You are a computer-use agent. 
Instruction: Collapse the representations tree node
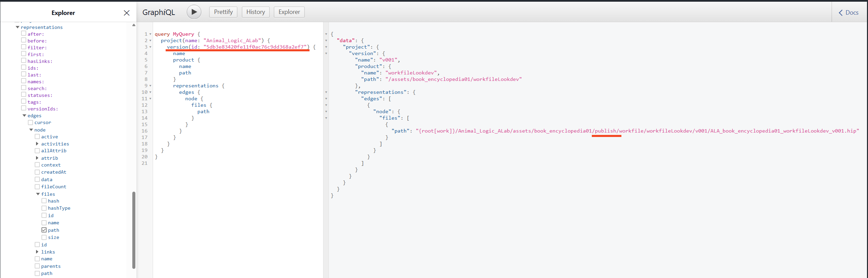pos(18,27)
